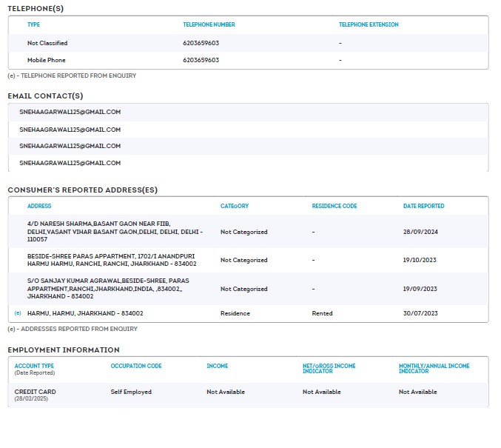
Task: Click the CATEGORY column header in addresses
Action: click(x=235, y=206)
